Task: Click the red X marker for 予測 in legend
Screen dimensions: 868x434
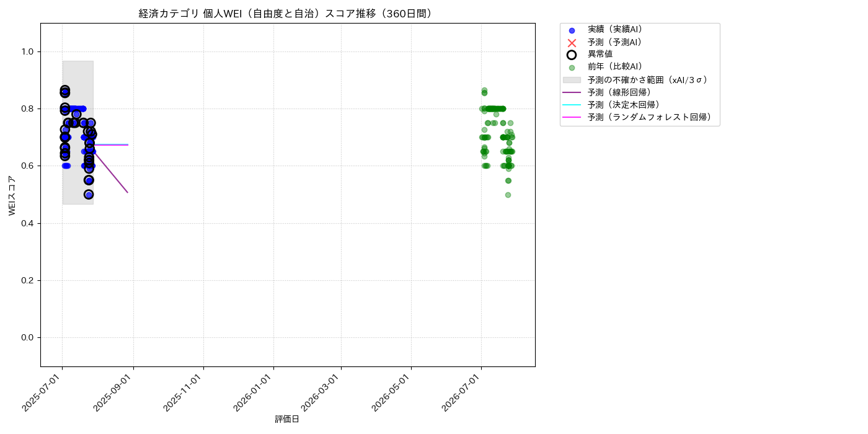Action: [x=572, y=43]
